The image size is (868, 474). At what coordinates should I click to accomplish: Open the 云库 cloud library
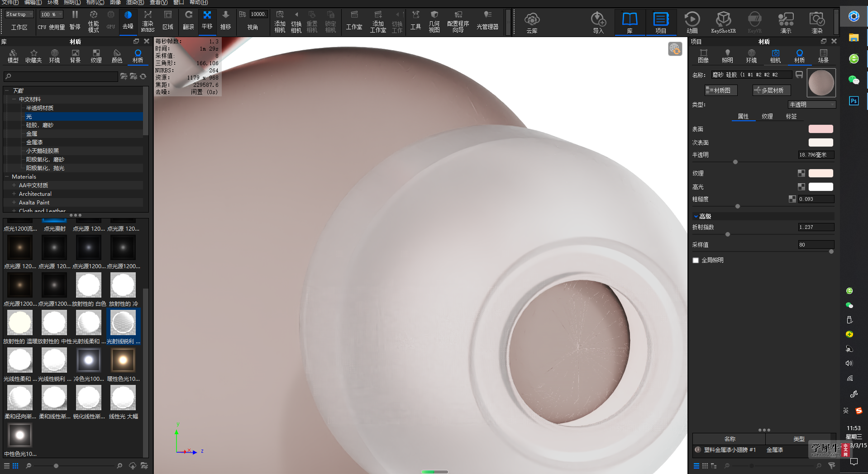[532, 23]
